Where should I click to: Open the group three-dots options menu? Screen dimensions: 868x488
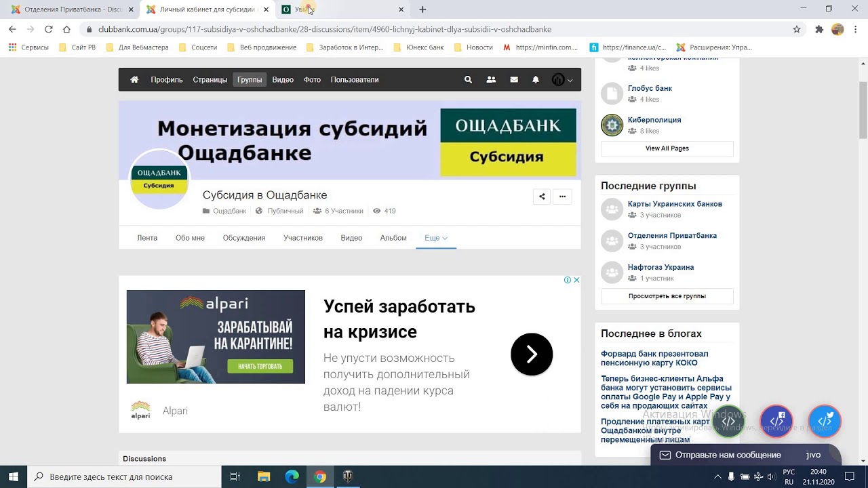562,197
